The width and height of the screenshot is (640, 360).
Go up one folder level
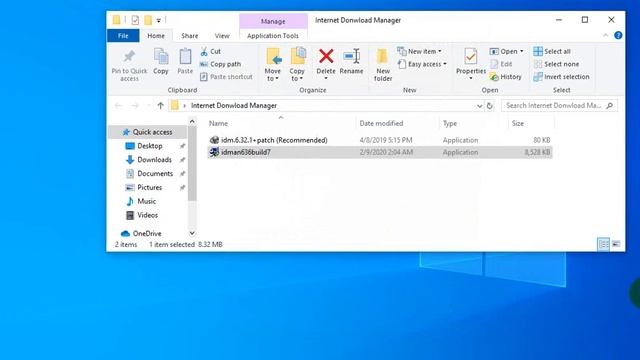(160, 106)
